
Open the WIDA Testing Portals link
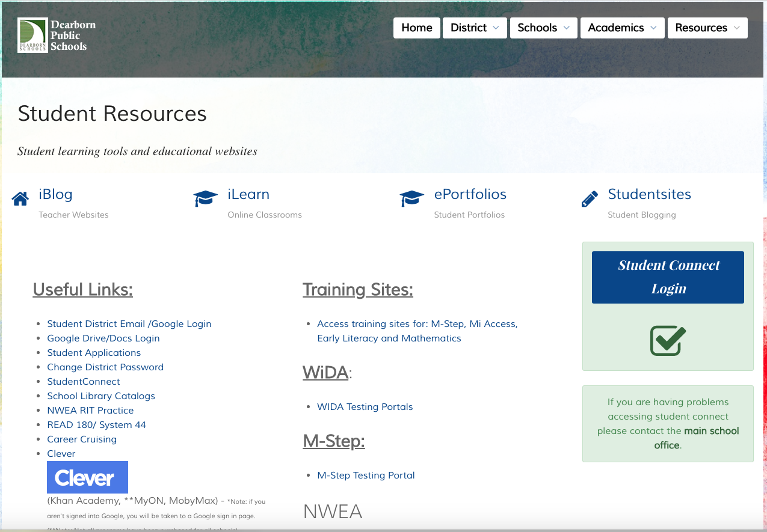tap(365, 406)
